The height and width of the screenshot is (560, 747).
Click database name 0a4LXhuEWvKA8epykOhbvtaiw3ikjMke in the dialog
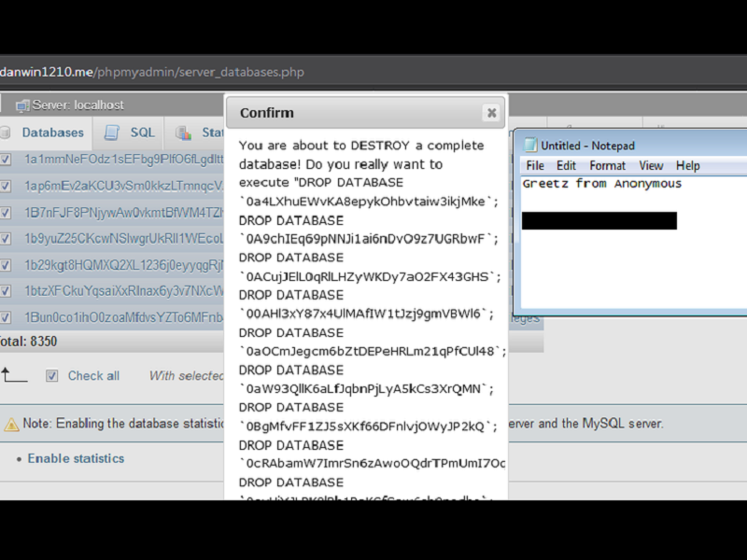point(365,202)
